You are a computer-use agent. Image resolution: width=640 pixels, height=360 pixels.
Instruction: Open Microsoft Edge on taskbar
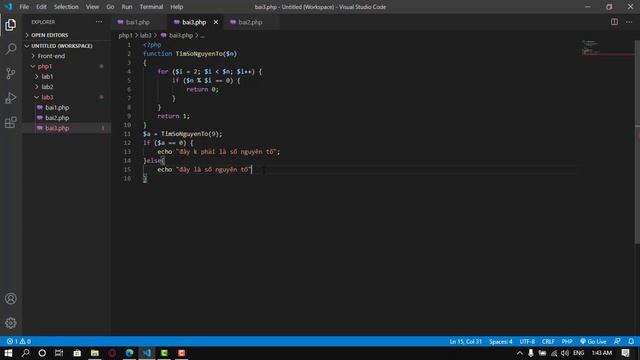coord(129,353)
